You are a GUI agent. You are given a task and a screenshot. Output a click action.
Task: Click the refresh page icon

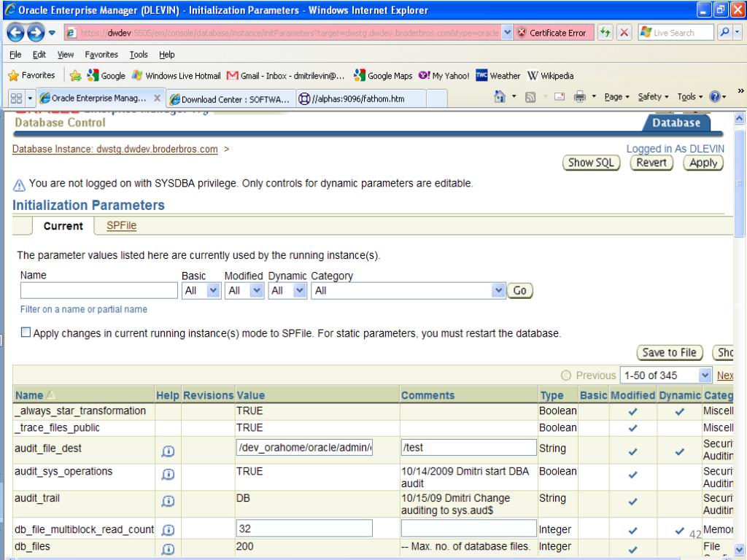pyautogui.click(x=604, y=34)
